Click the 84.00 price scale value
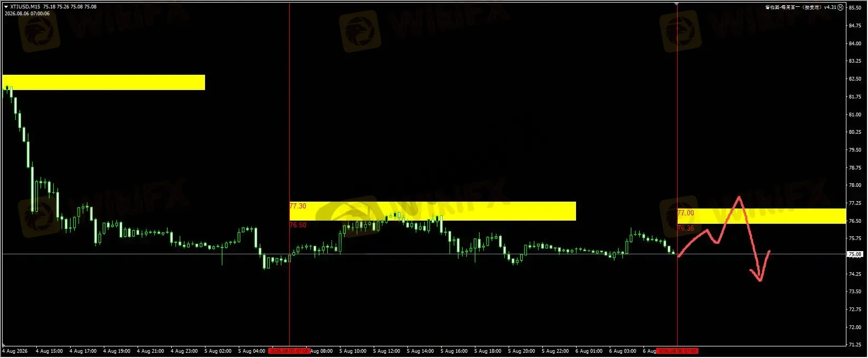The height and width of the screenshot is (358, 868). tap(855, 44)
